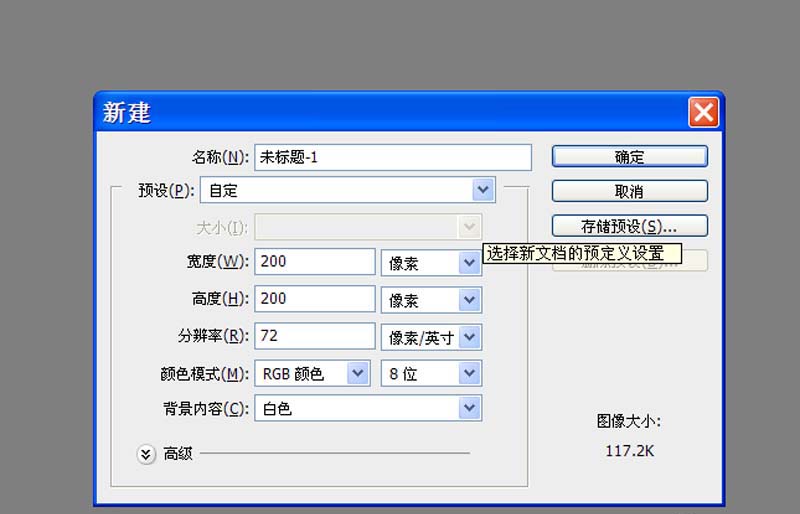
Task: Open the width unit dropdown showing 像素
Action: 431,262
